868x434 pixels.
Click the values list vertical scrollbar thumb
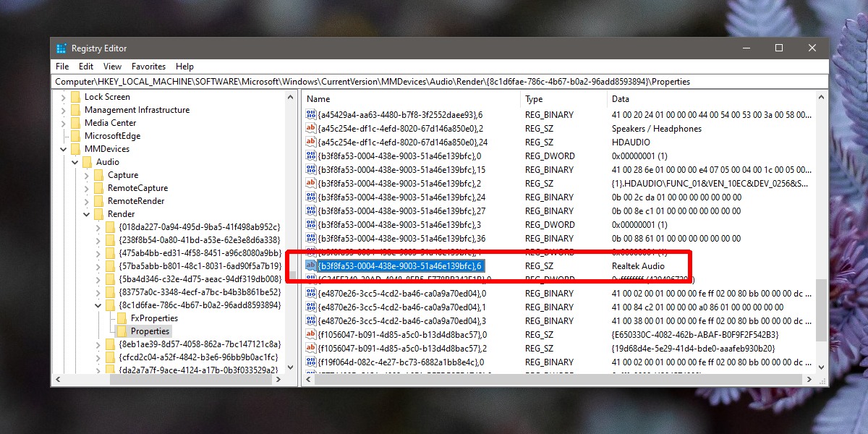822,310
